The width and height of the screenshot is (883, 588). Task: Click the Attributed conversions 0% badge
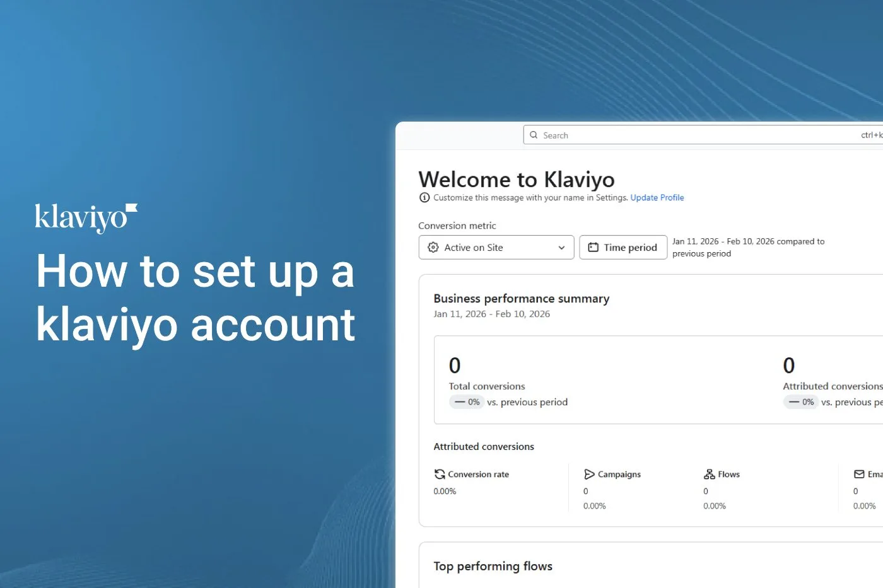click(x=801, y=402)
